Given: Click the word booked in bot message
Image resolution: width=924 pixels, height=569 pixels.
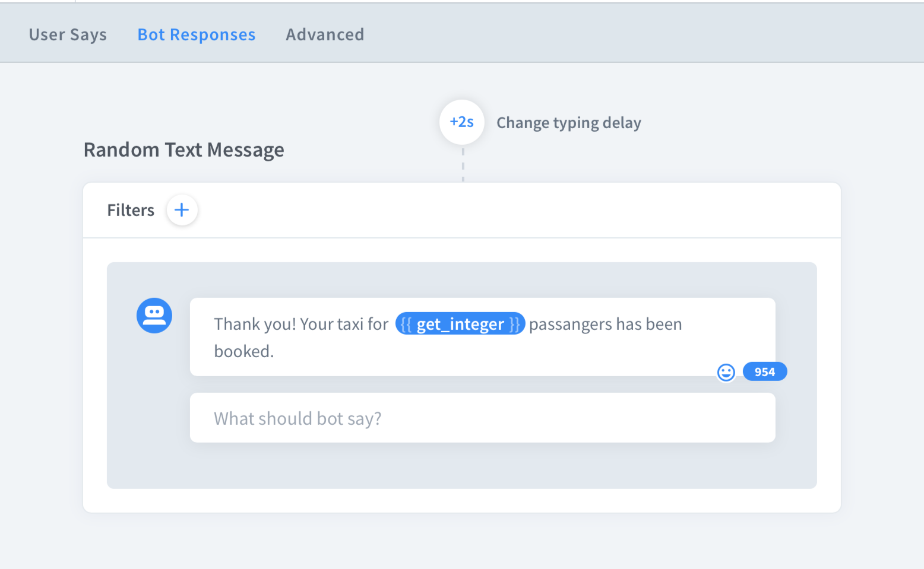Looking at the screenshot, I should pos(243,351).
